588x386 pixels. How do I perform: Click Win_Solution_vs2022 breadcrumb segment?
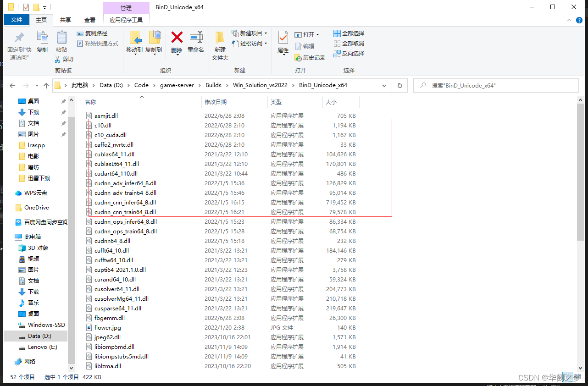click(x=260, y=85)
